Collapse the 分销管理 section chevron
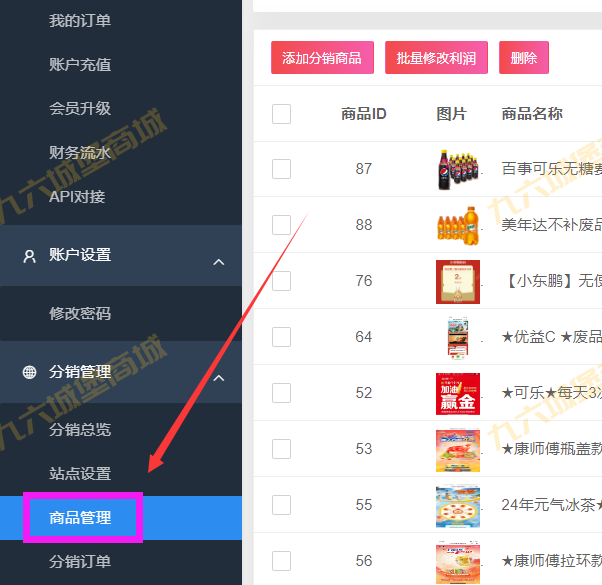The height and width of the screenshot is (585, 602). (219, 378)
